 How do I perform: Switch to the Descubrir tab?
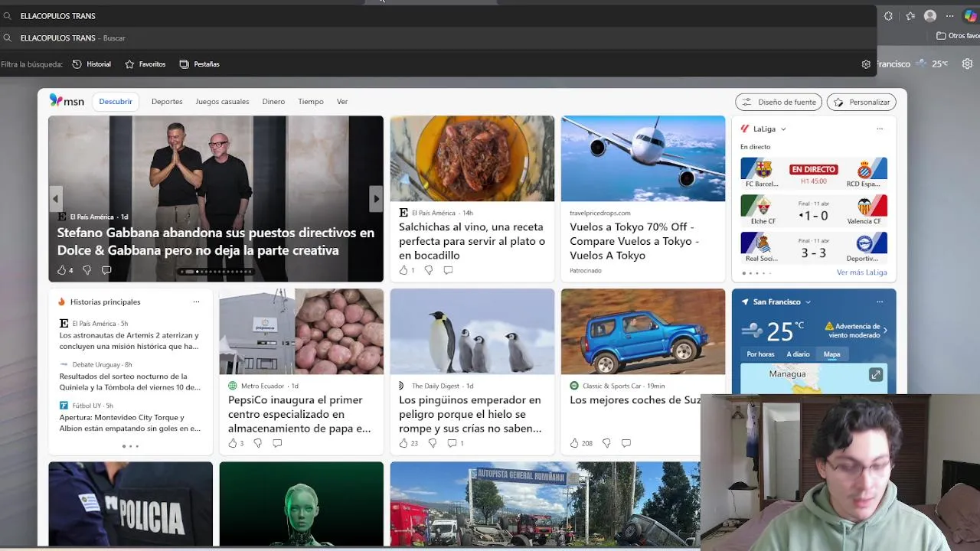(x=116, y=102)
